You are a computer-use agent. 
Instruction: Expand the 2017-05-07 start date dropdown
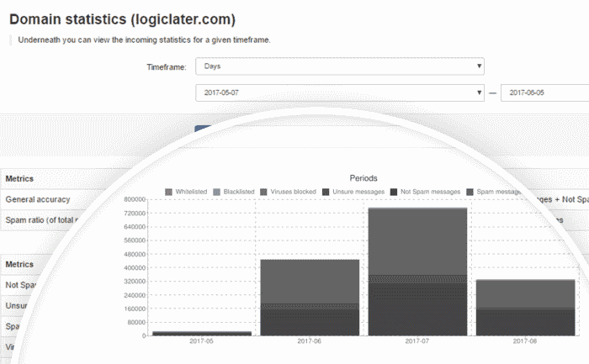click(339, 93)
